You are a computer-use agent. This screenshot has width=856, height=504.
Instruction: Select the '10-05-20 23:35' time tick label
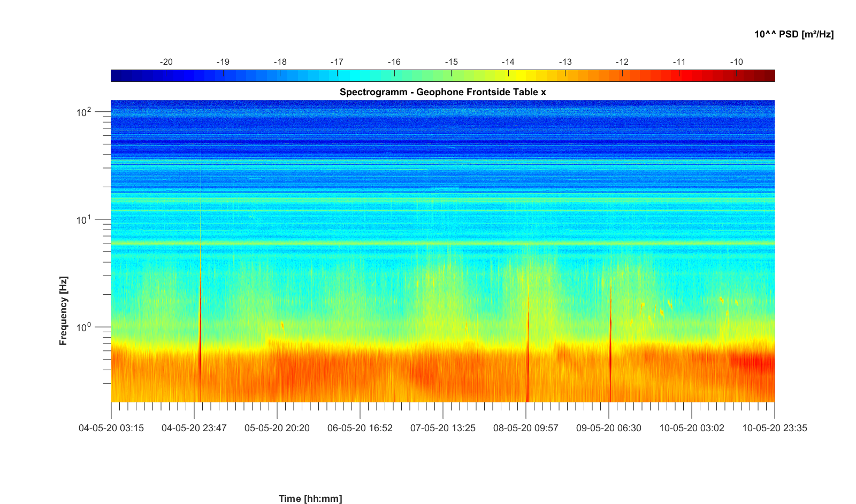(775, 428)
